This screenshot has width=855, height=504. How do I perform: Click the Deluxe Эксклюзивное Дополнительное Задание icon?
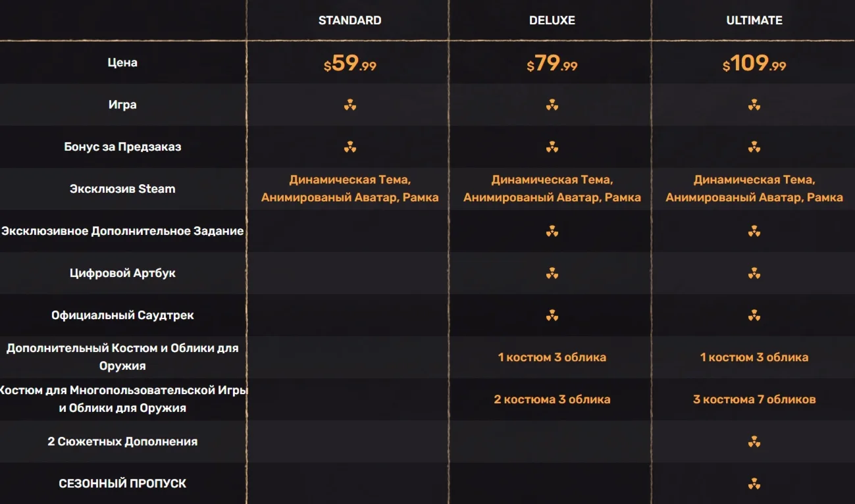pyautogui.click(x=552, y=231)
